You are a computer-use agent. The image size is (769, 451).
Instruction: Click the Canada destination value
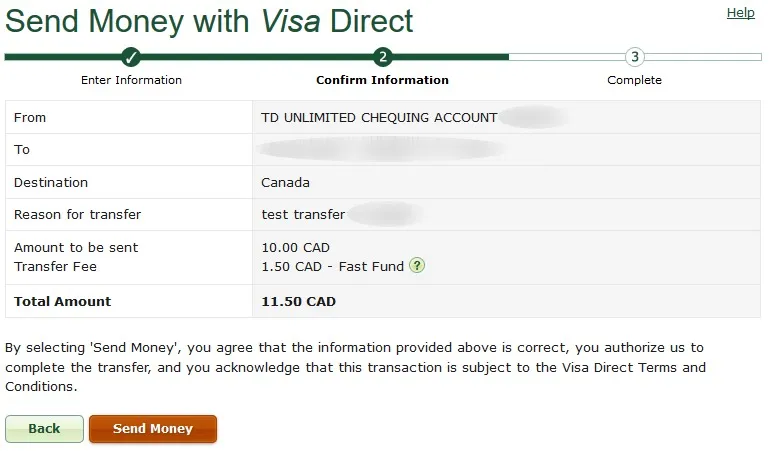pyautogui.click(x=285, y=183)
